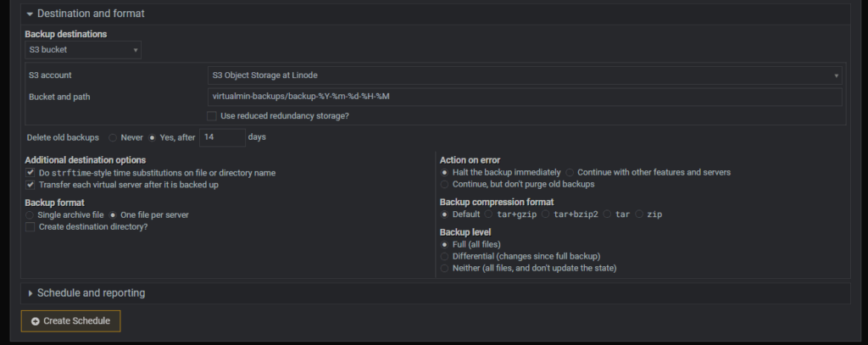Toggle strftime-style time substitutions checkbox
The width and height of the screenshot is (868, 345).
[31, 172]
